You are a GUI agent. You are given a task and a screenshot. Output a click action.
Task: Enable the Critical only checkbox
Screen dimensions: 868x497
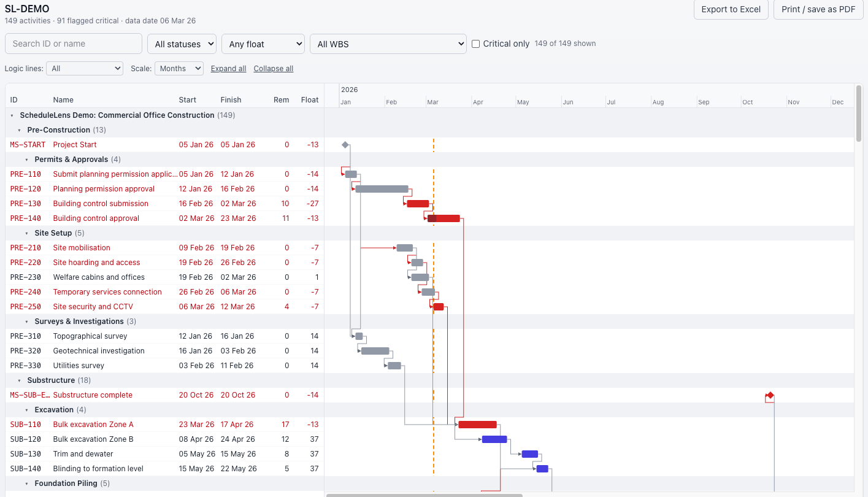pos(475,44)
